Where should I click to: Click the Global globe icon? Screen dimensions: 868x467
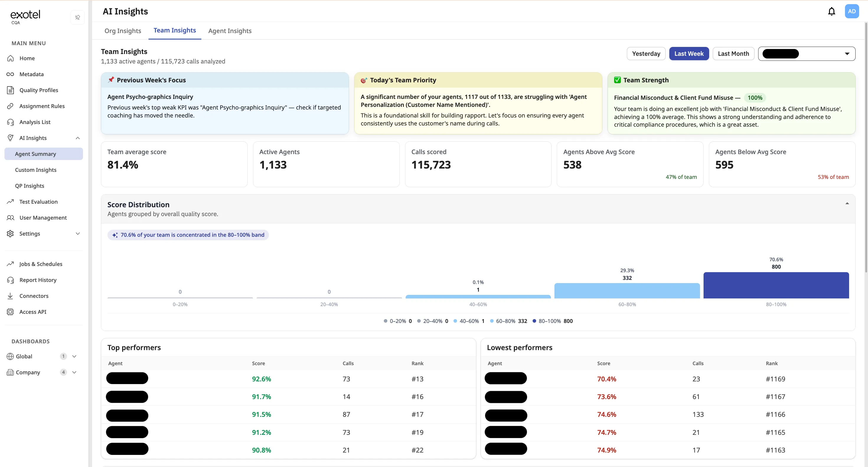(x=10, y=356)
